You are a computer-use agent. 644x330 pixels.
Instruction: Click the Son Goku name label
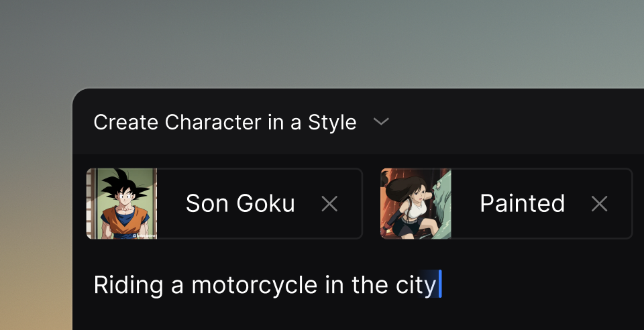(240, 204)
